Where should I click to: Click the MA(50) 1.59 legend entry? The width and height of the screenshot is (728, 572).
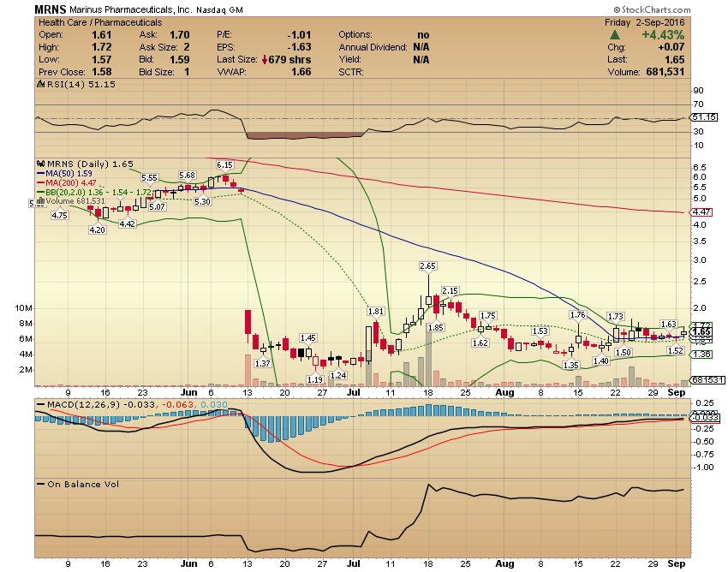coord(69,174)
